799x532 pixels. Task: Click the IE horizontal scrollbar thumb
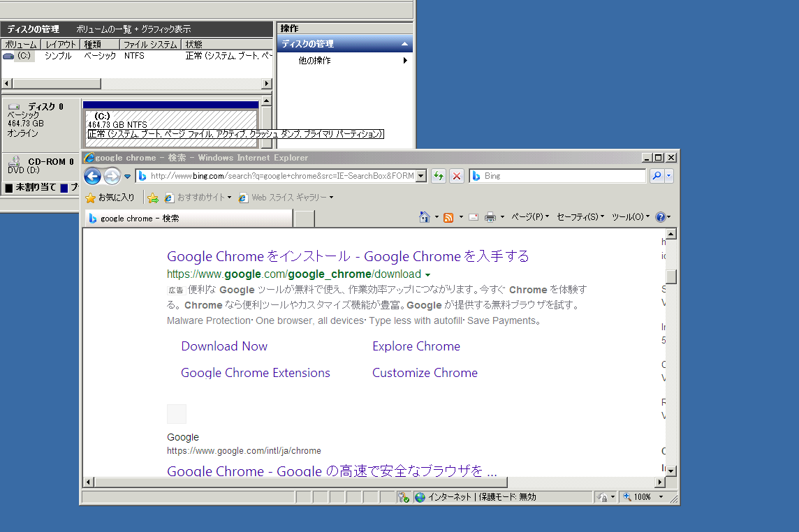pos(300,482)
